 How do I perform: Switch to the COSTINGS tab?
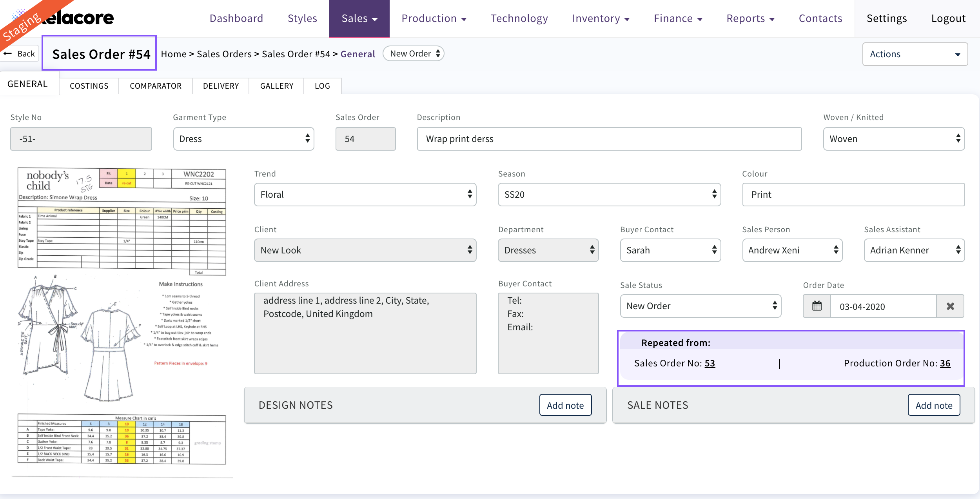click(x=89, y=86)
